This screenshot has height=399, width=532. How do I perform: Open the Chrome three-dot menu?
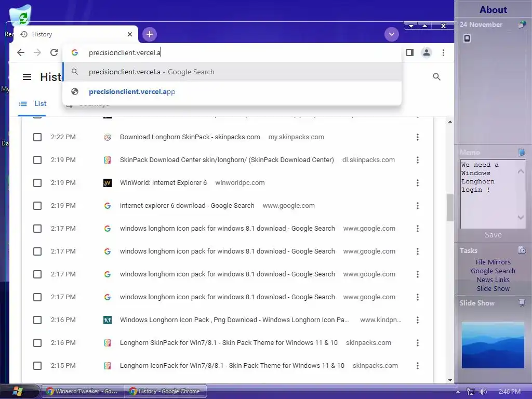coord(443,52)
